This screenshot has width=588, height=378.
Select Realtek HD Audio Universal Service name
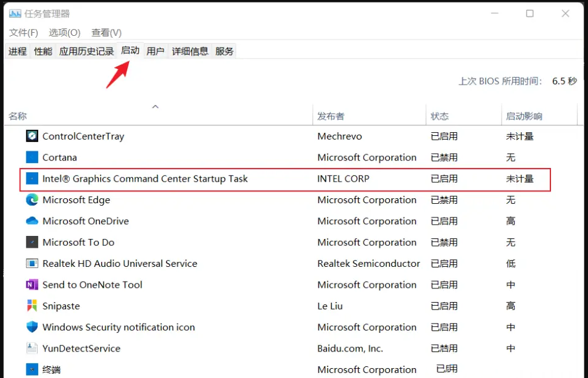click(120, 264)
